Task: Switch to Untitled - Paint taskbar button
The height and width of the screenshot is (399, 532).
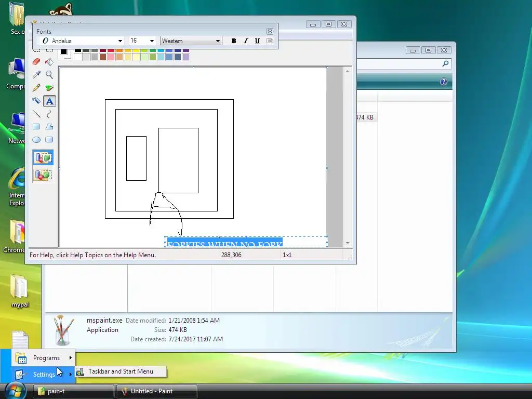Action: 157,391
